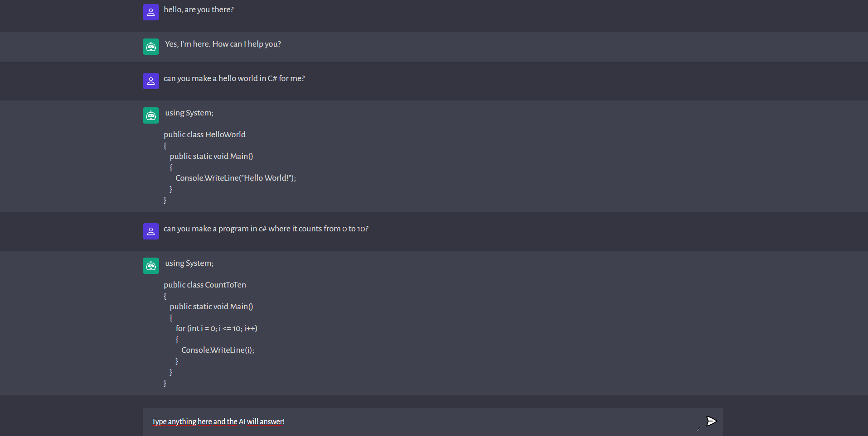
Task: Click the robot avatar above the CountToTen code
Action: coord(150,266)
